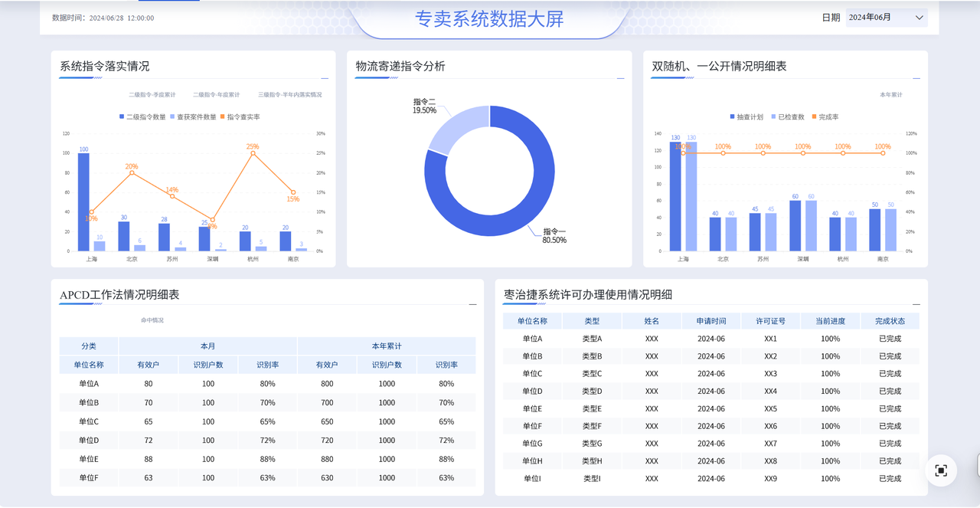Click the 类型A cell
This screenshot has height=508, width=980.
click(x=592, y=339)
